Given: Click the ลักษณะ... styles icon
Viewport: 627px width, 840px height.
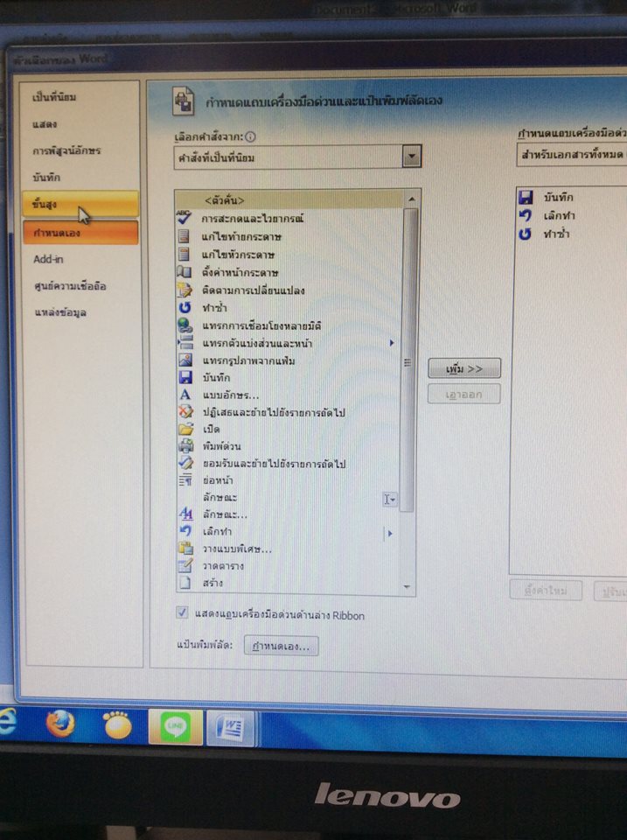Looking at the screenshot, I should pyautogui.click(x=185, y=514).
